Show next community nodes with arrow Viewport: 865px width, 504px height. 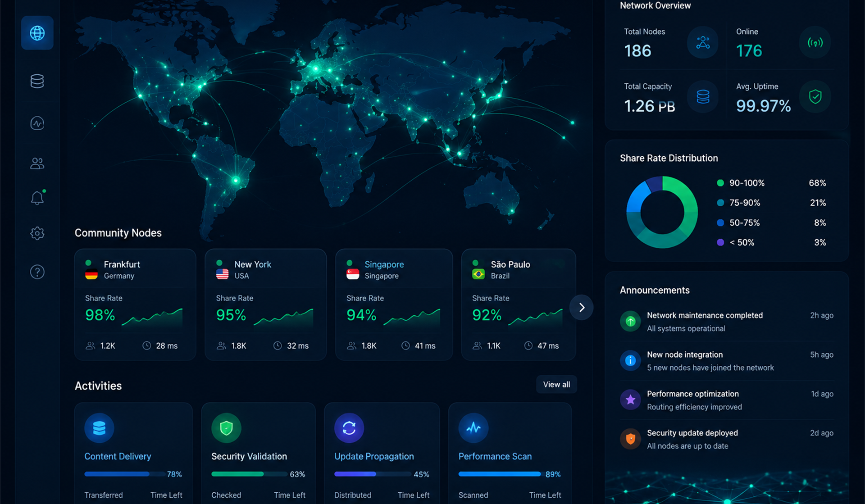(x=582, y=307)
